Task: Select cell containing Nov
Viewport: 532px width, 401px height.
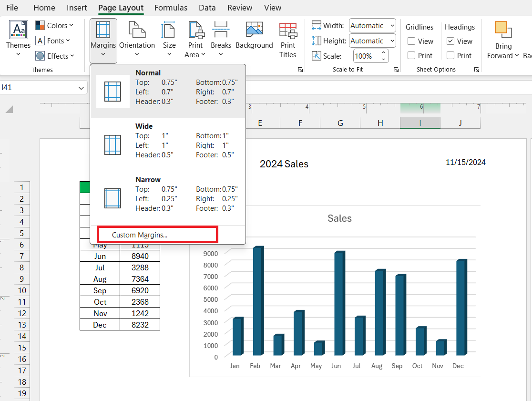Action: (x=100, y=313)
